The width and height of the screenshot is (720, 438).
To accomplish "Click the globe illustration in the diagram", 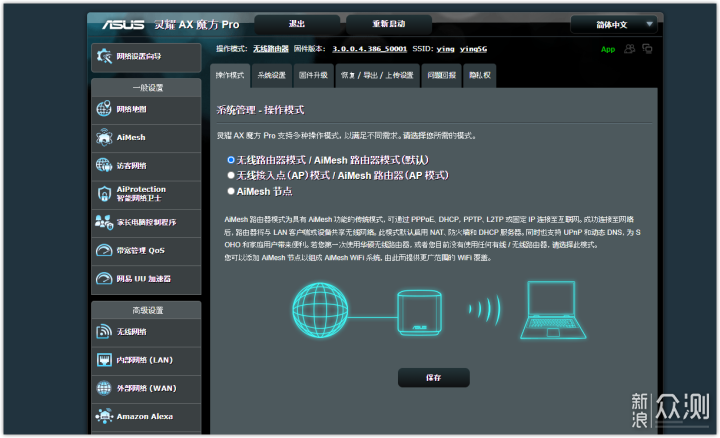I will click(320, 310).
